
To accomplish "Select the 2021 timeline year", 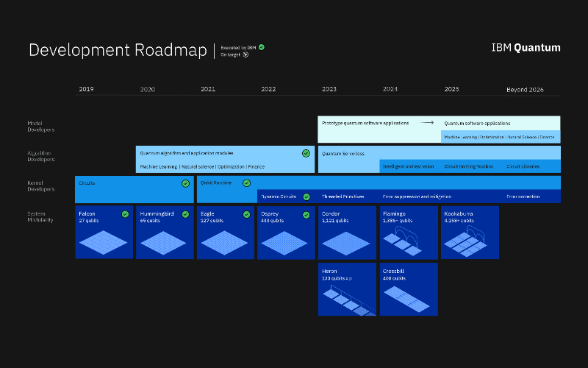I will pos(208,89).
